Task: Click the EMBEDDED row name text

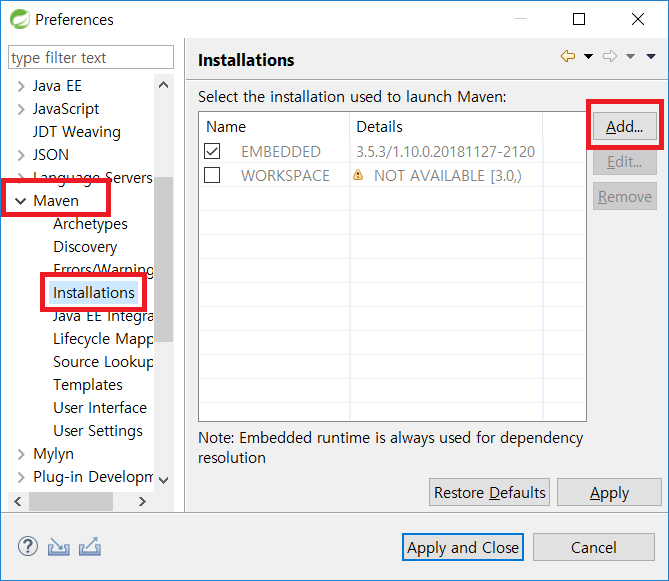Action: point(280,151)
